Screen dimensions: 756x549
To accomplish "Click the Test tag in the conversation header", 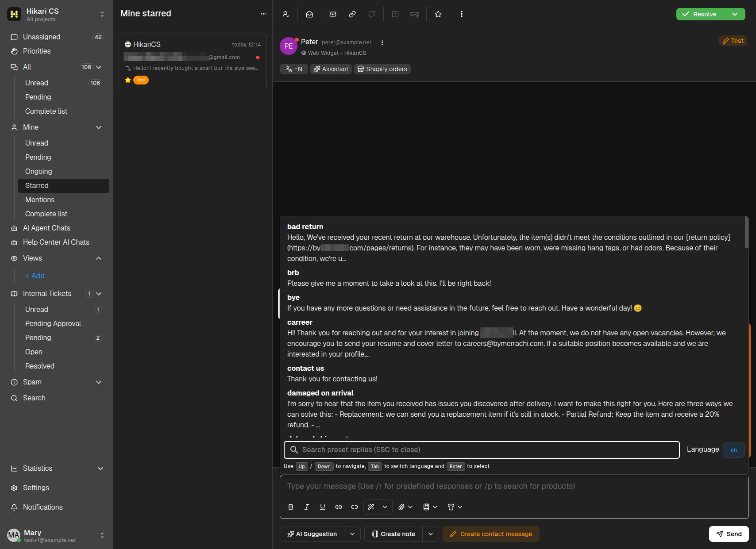I will pyautogui.click(x=733, y=41).
